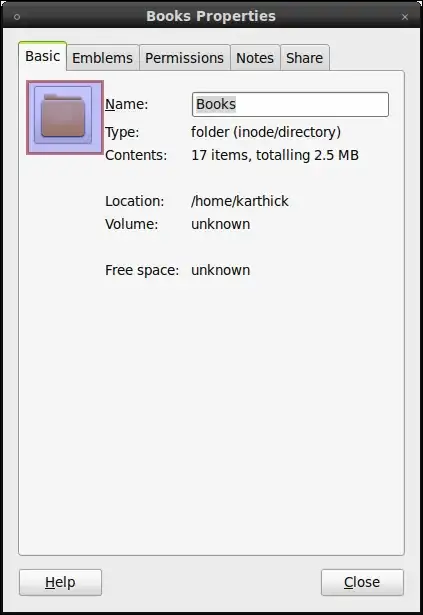Click the Name: label

pyautogui.click(x=126, y=104)
